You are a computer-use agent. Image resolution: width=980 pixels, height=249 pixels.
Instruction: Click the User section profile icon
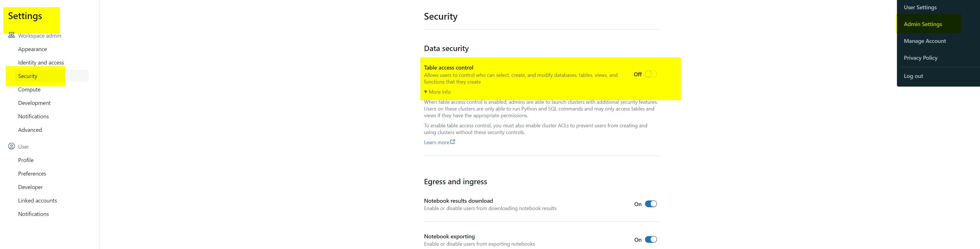[x=12, y=146]
